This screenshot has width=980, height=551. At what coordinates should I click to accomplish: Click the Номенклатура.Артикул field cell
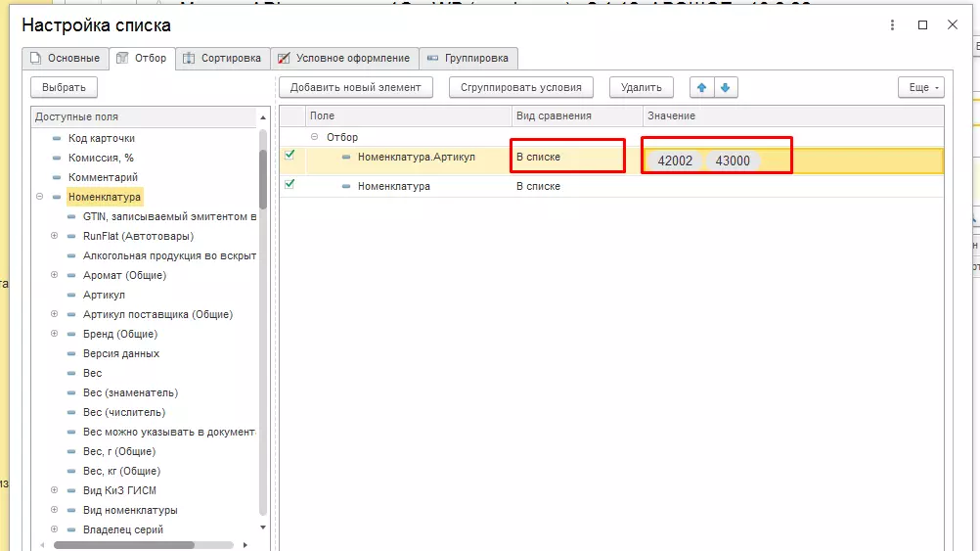pos(417,157)
